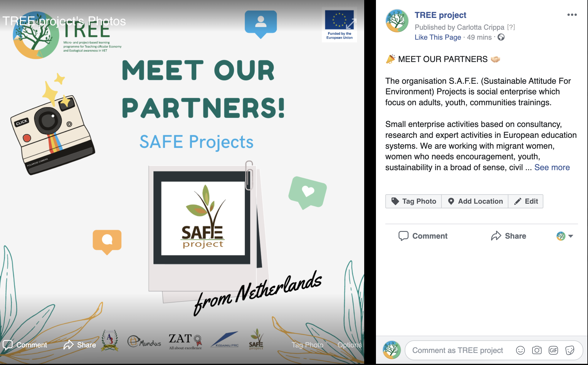Viewport: 588px width, 365px height.
Task: Click the fullscreen expand arrows icon
Action: click(x=351, y=24)
